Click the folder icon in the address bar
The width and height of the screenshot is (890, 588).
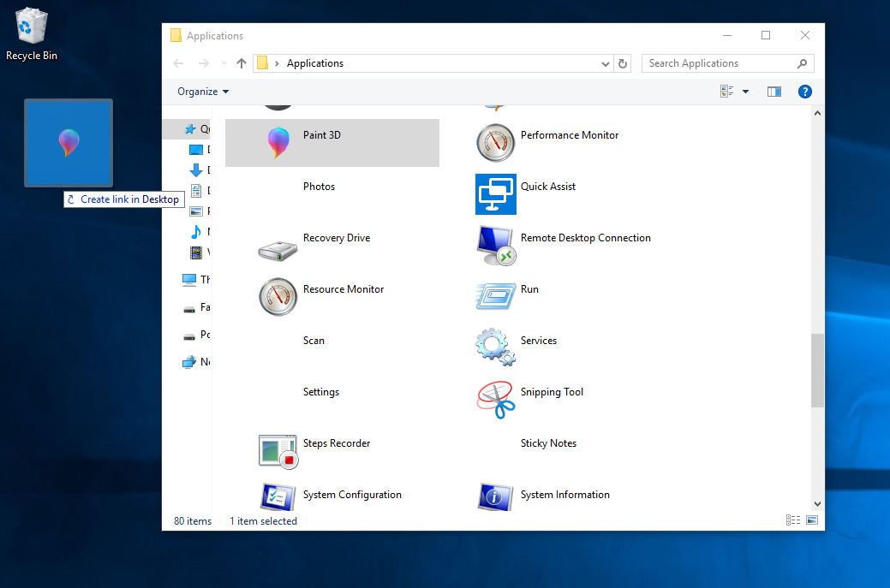coord(262,63)
